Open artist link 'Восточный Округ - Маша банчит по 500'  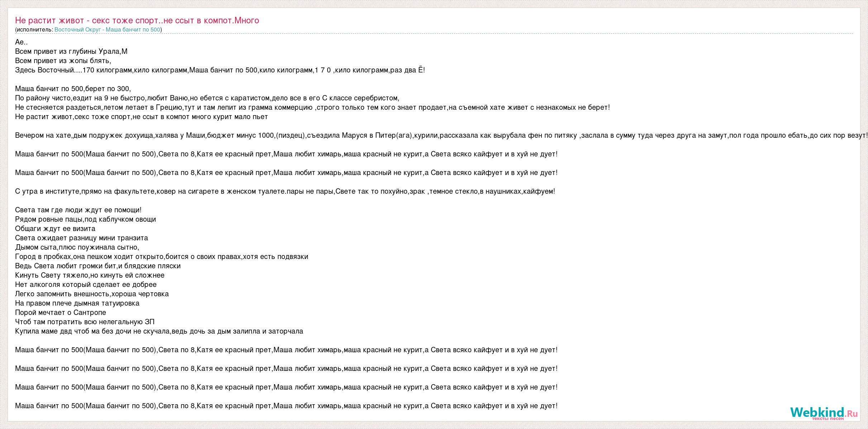pos(107,30)
